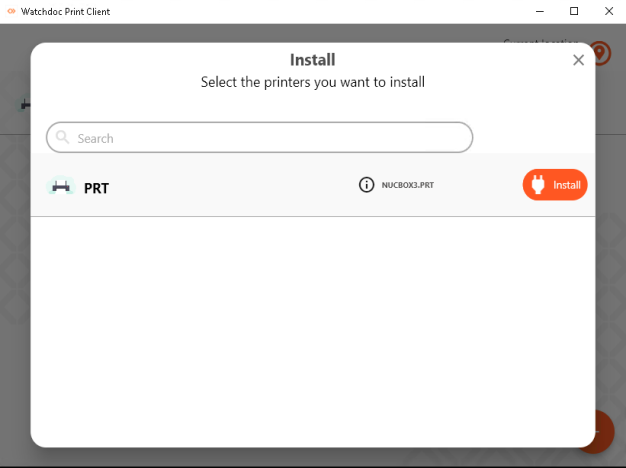Click the partially hidden printer icon behind dialog
Viewport: 626px width, 468px height.
[25, 104]
